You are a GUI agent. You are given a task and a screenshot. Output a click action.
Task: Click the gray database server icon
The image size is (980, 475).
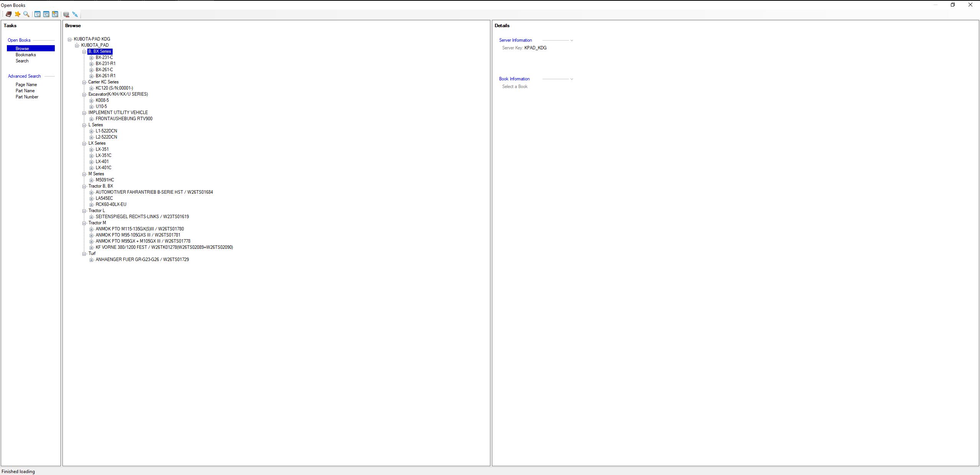66,14
